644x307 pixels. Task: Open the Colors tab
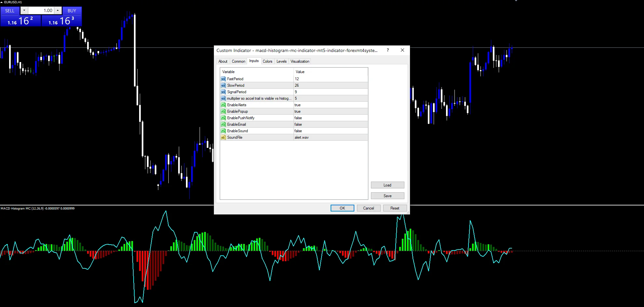pos(268,61)
